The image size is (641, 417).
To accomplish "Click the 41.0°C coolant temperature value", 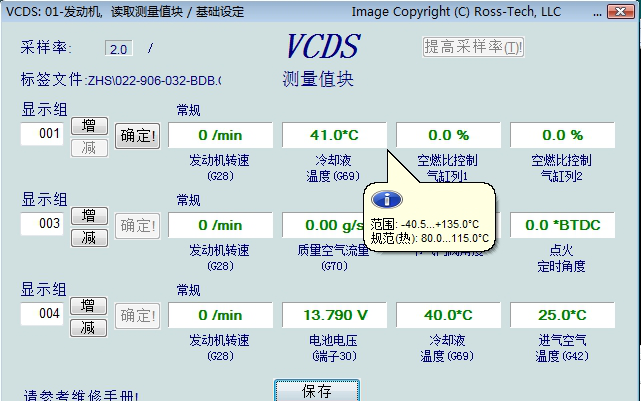I will [x=334, y=135].
